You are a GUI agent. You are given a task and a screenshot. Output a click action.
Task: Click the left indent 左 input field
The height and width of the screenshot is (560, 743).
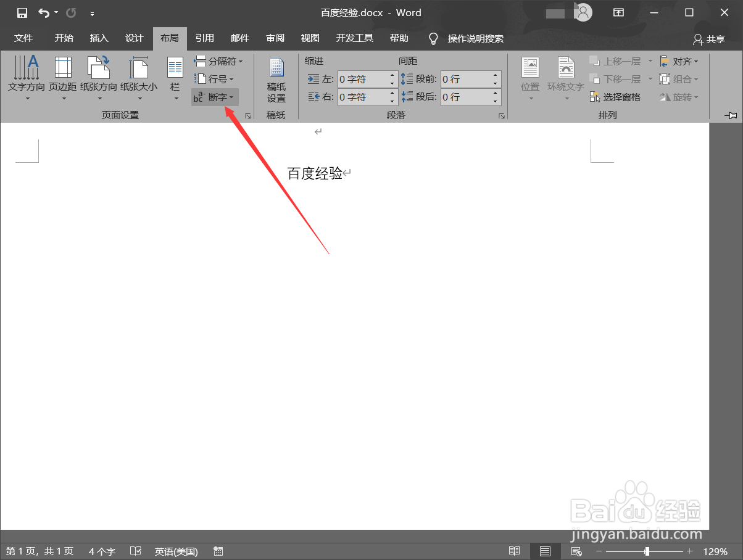point(362,79)
